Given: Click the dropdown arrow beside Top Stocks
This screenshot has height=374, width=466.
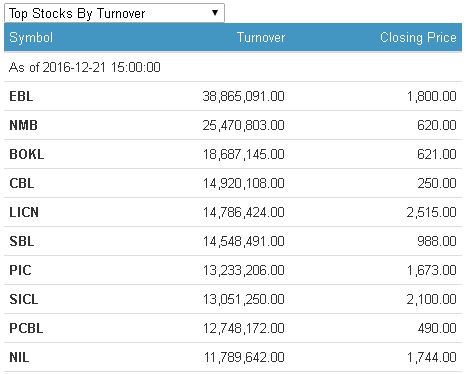Looking at the screenshot, I should [x=215, y=13].
